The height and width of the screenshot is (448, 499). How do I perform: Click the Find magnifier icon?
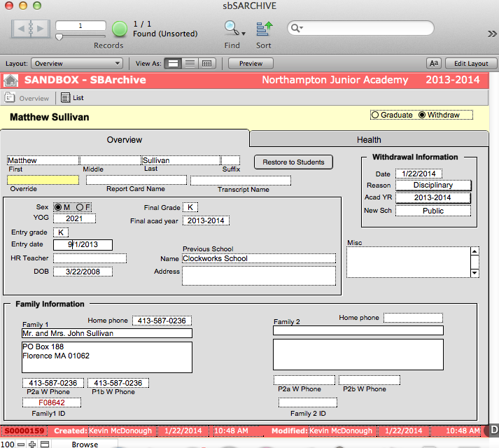point(232,29)
